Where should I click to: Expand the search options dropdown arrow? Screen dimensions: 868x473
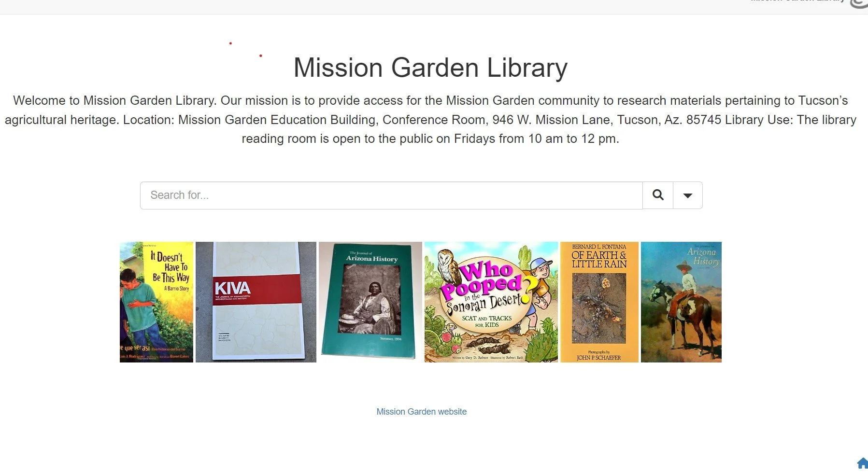687,195
